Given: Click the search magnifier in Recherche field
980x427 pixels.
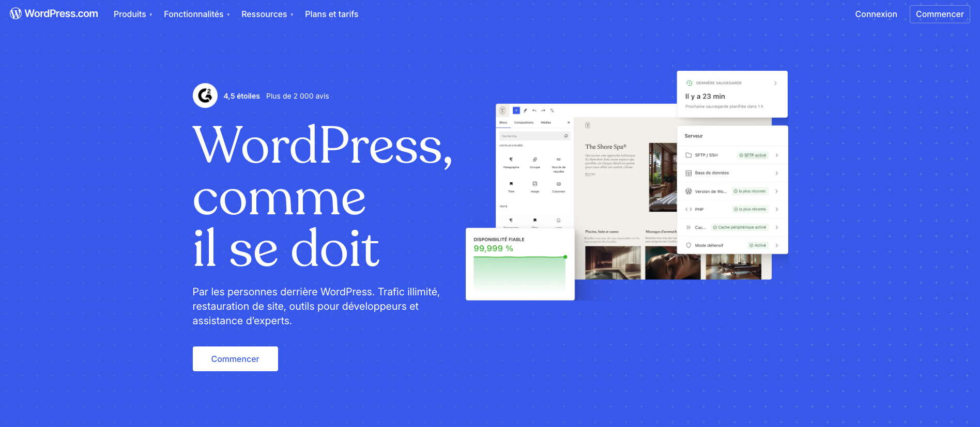Looking at the screenshot, I should click(566, 136).
